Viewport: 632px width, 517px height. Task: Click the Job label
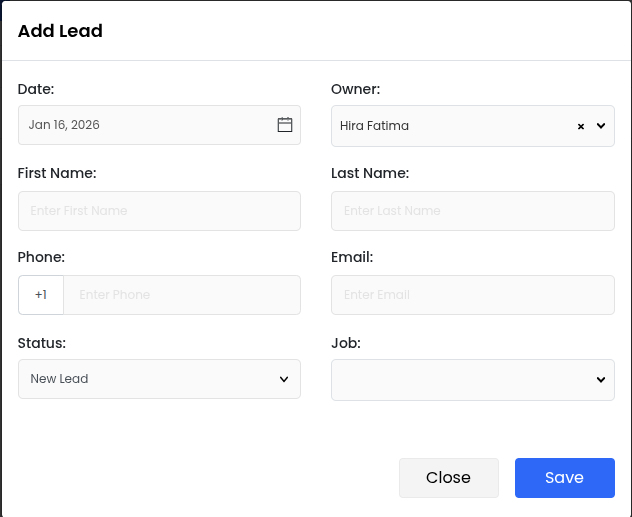[x=346, y=343]
